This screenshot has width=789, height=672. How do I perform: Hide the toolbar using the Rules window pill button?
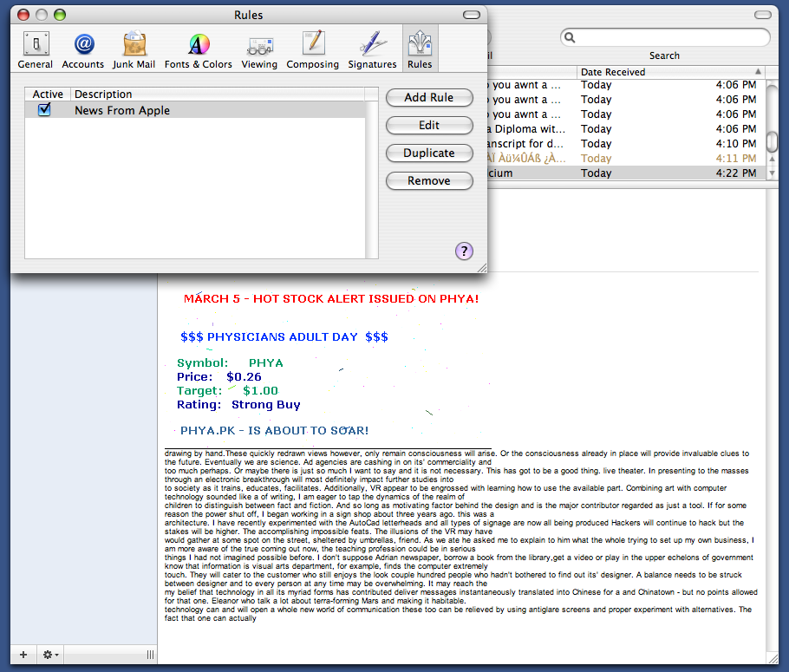tap(472, 15)
